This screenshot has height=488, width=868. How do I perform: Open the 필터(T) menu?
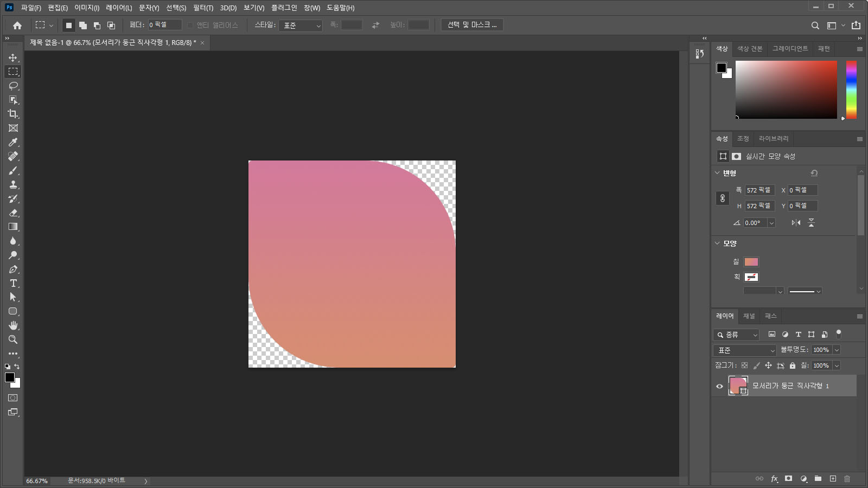(203, 8)
